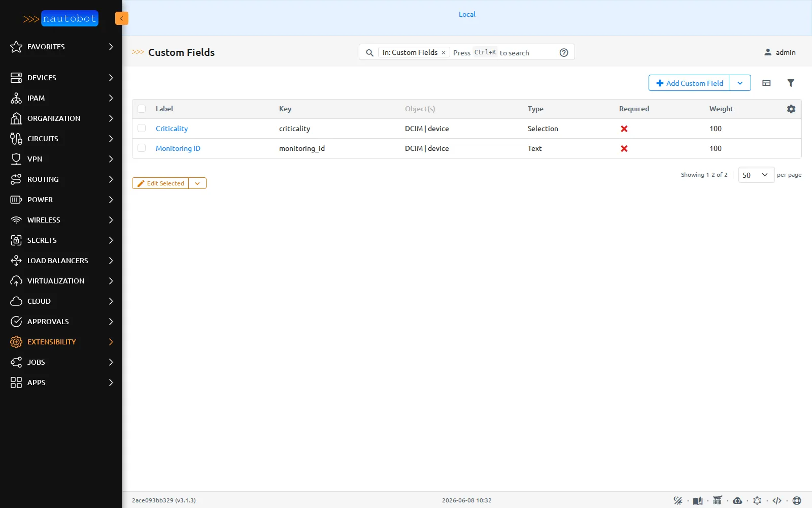812x508 pixels.
Task: Click the Apps grid icon
Action: point(16,383)
